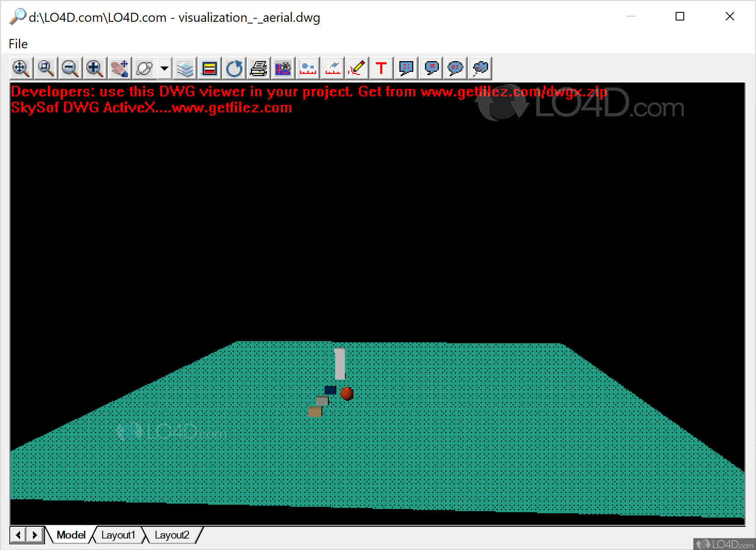Select the 3D Orbit tool
Viewport: 756px width, 550px height.
[144, 68]
